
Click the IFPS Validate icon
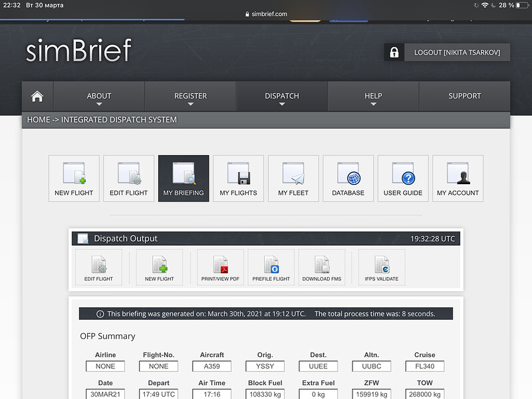[x=382, y=267]
